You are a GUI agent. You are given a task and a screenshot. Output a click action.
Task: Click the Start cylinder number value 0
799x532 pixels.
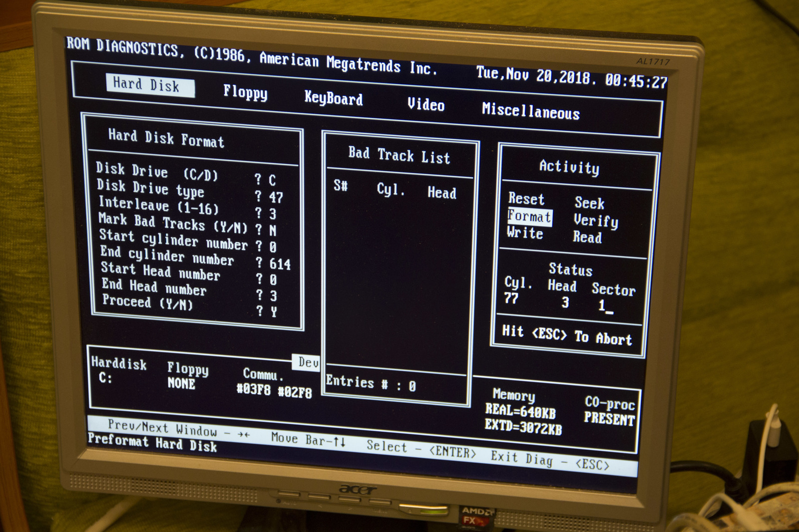tap(273, 247)
